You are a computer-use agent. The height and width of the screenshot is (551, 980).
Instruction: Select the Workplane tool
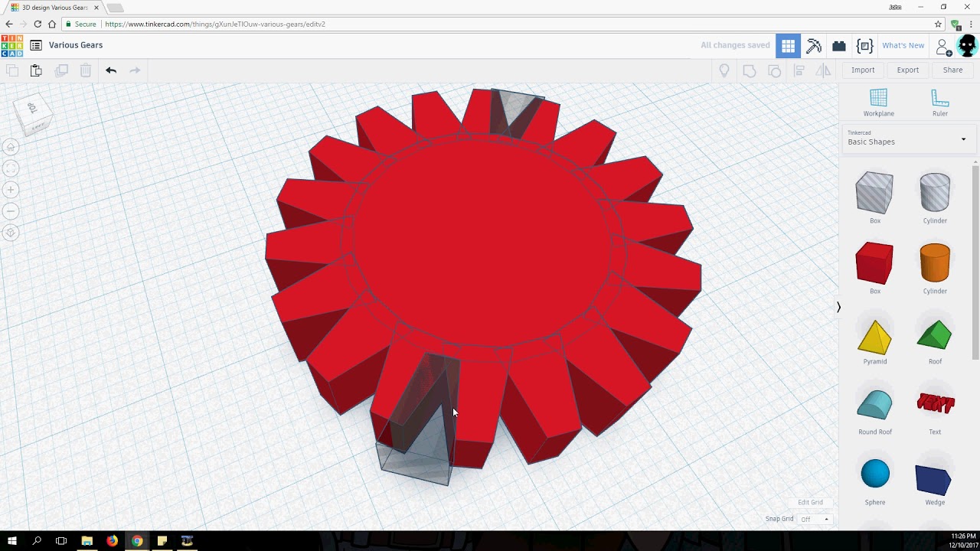878,103
